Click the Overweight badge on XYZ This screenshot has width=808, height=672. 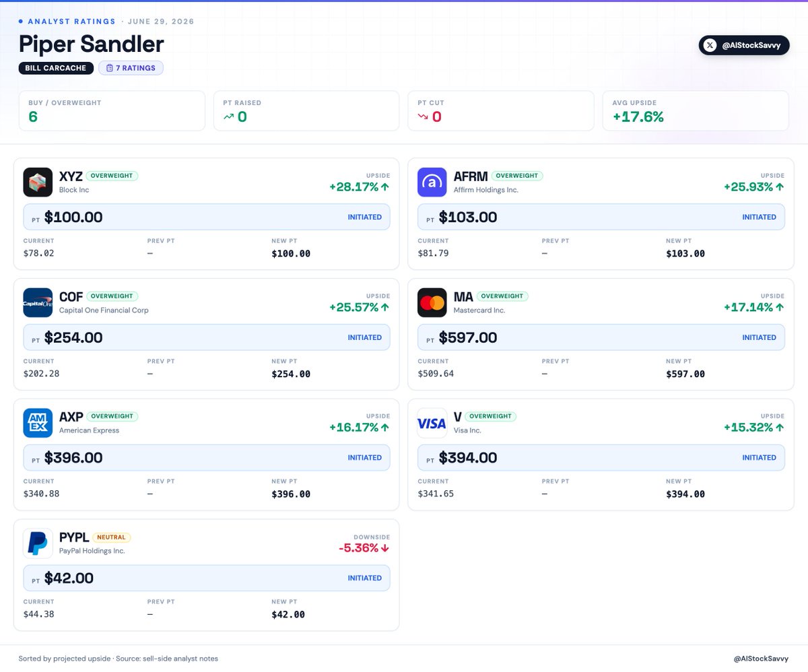pyautogui.click(x=112, y=176)
